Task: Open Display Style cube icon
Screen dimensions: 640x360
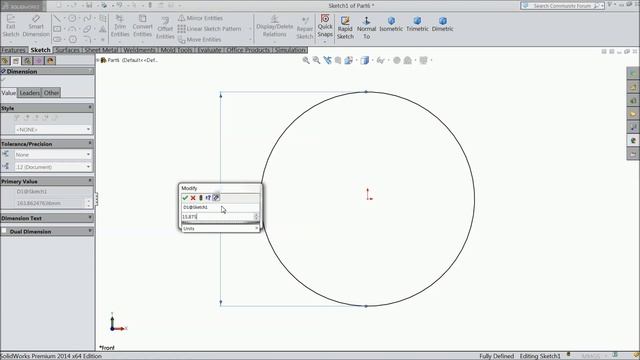Action: click(x=364, y=60)
